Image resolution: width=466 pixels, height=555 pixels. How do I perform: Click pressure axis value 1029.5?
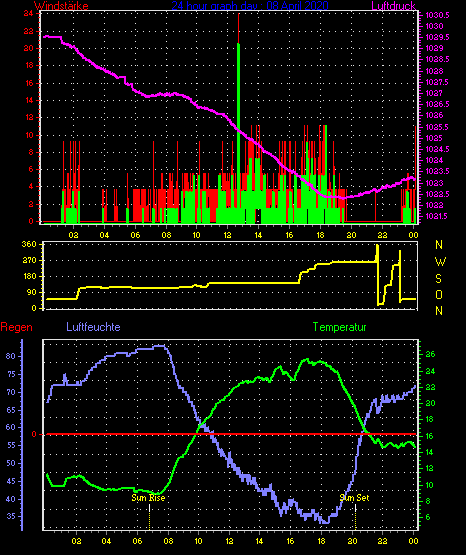tap(437, 37)
